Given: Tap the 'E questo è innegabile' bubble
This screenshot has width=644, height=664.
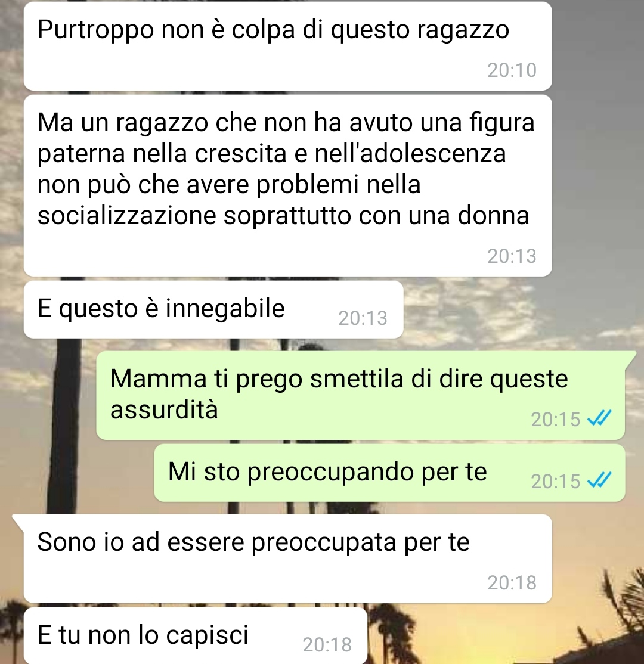Looking at the screenshot, I should point(213,309).
